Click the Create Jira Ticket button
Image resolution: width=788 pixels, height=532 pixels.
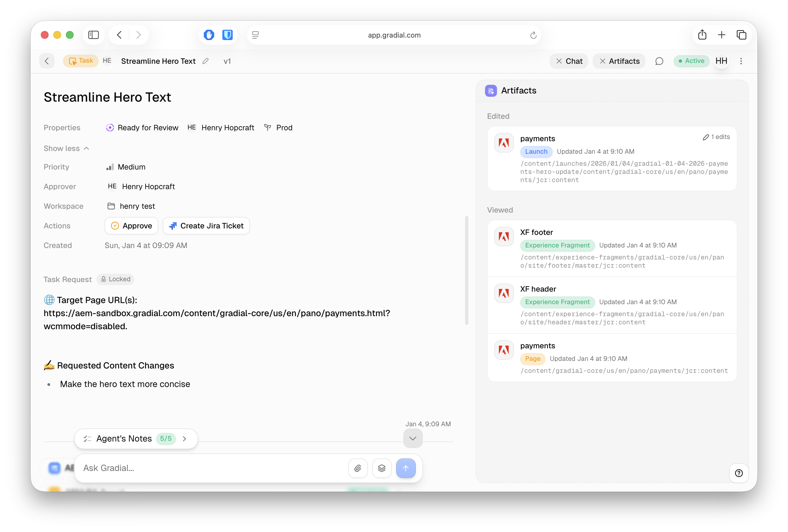coord(206,226)
